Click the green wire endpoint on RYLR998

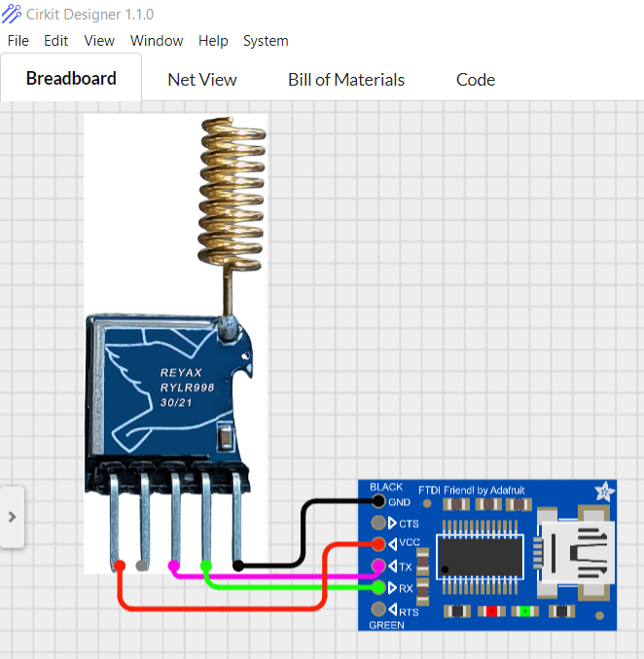point(206,566)
